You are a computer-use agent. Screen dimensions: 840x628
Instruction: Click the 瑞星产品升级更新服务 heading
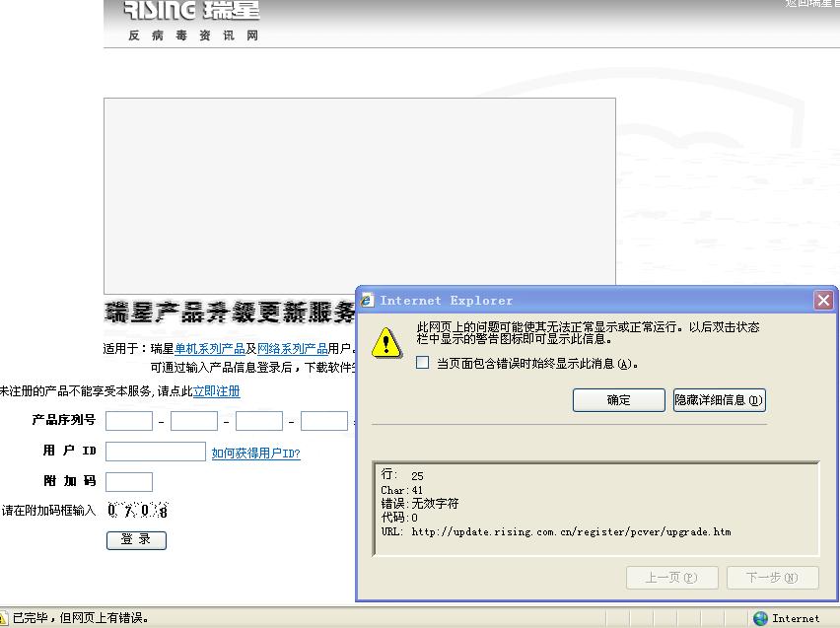230,313
